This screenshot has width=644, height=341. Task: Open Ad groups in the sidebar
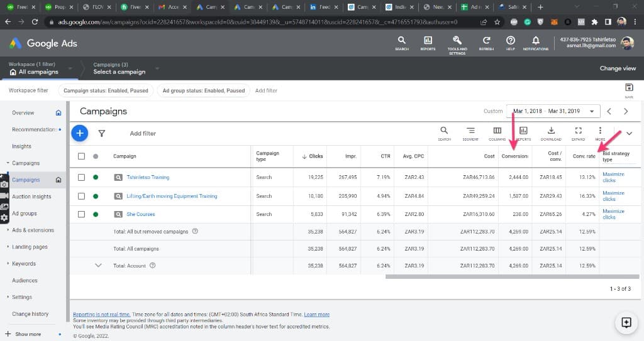tap(25, 214)
